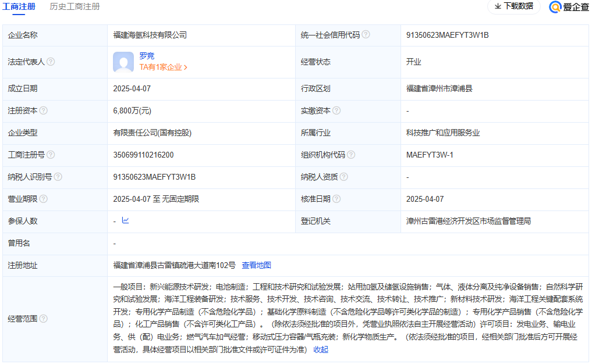
Task: Open legal representative 罗竞 profile link
Action: click(147, 56)
